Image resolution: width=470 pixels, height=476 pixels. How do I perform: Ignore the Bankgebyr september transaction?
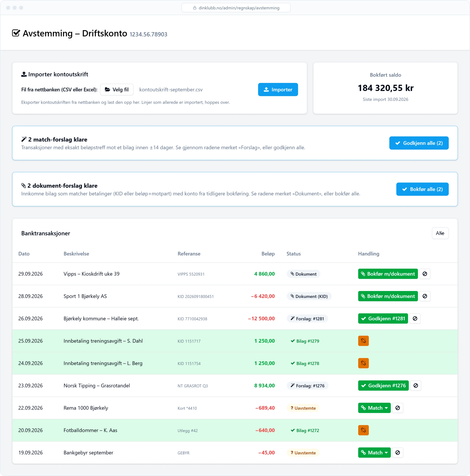397,453
